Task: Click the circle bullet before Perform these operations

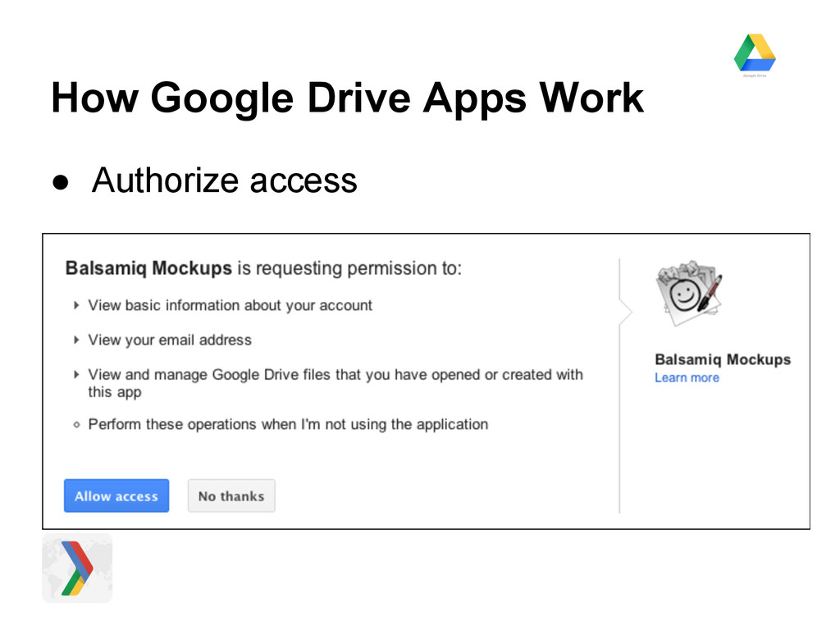Action: [x=76, y=425]
